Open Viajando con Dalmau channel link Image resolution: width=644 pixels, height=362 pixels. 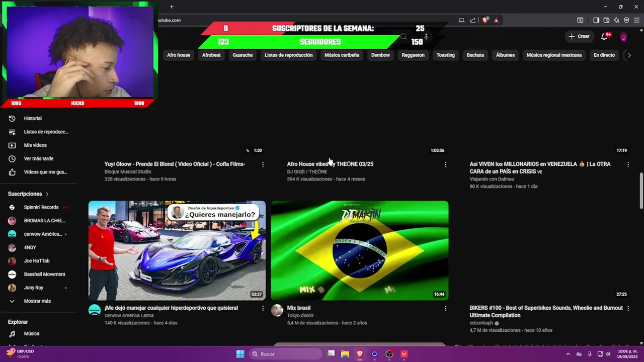[x=492, y=179]
